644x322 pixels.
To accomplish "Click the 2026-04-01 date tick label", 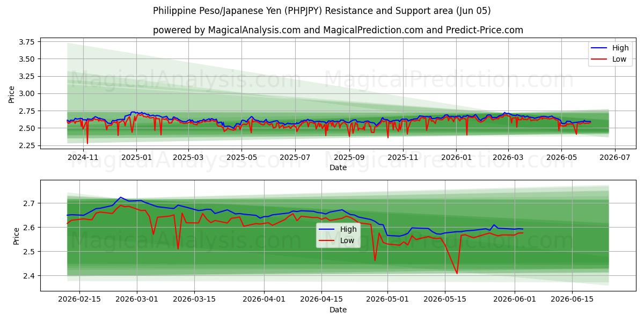I will 264,299.
